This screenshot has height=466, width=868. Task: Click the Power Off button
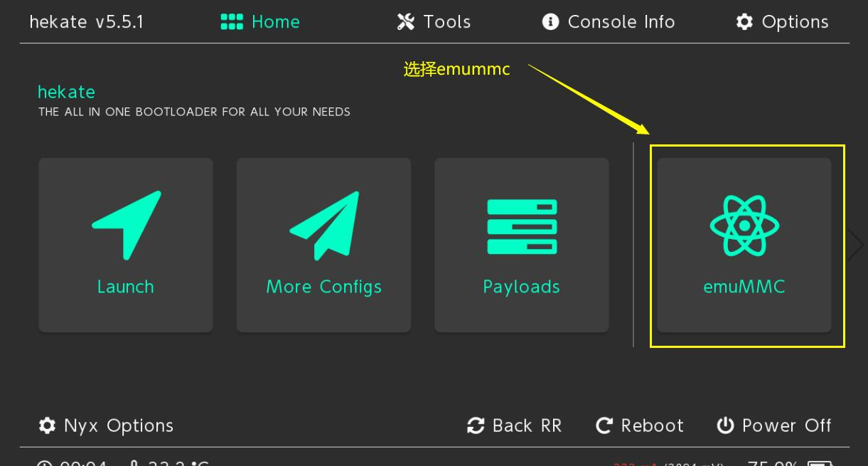tap(774, 425)
